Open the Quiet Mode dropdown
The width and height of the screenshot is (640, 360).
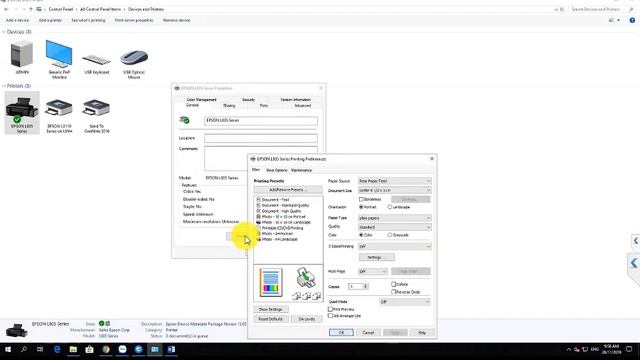point(405,302)
